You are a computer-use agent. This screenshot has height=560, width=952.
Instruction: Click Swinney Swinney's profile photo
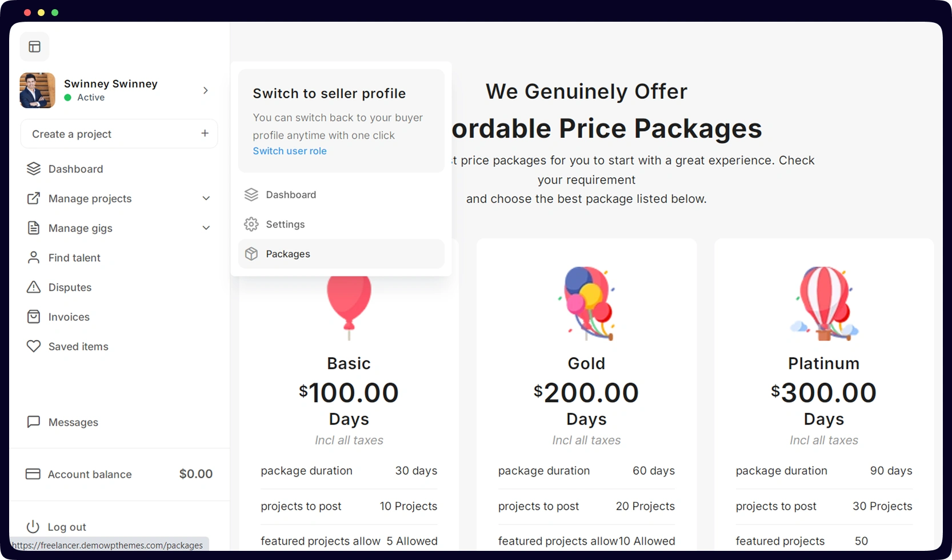coord(38,90)
